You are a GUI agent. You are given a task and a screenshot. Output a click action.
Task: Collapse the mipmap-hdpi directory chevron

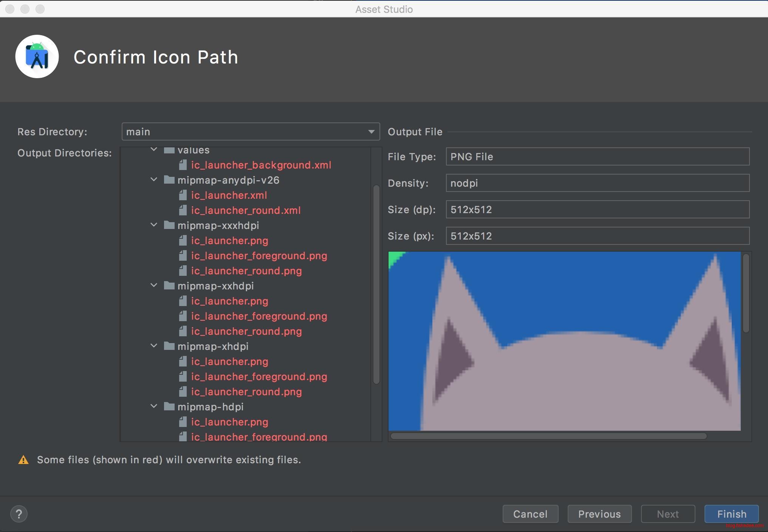154,406
